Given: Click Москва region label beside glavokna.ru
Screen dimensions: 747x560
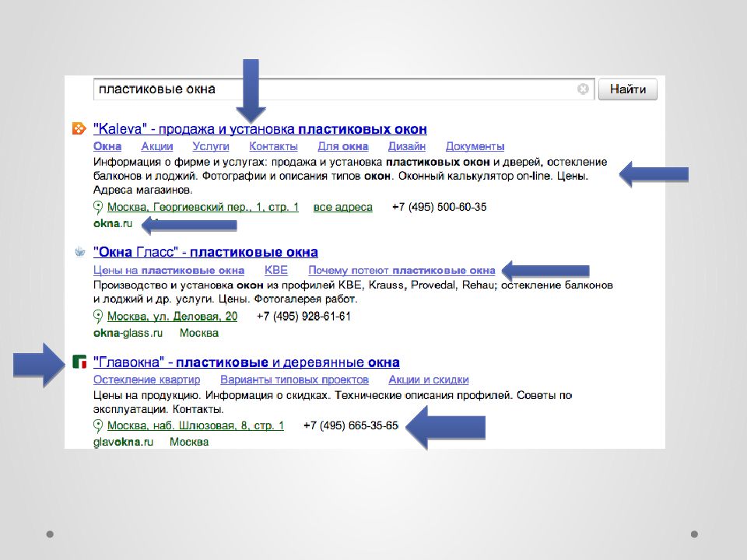Looking at the screenshot, I should tap(189, 442).
